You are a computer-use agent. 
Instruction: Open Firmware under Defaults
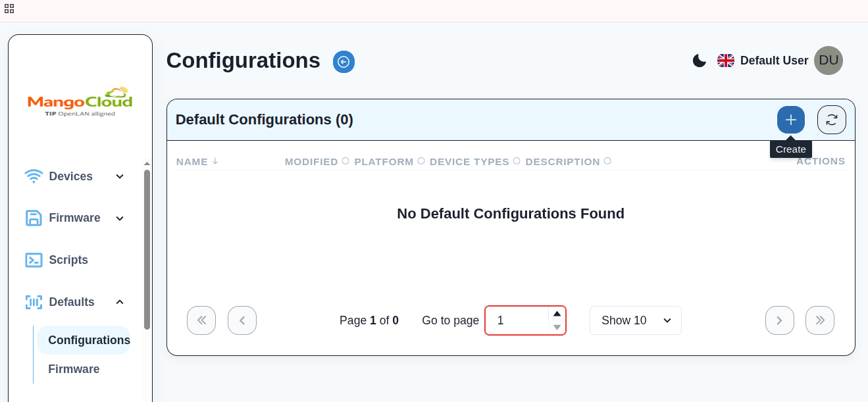[73, 369]
